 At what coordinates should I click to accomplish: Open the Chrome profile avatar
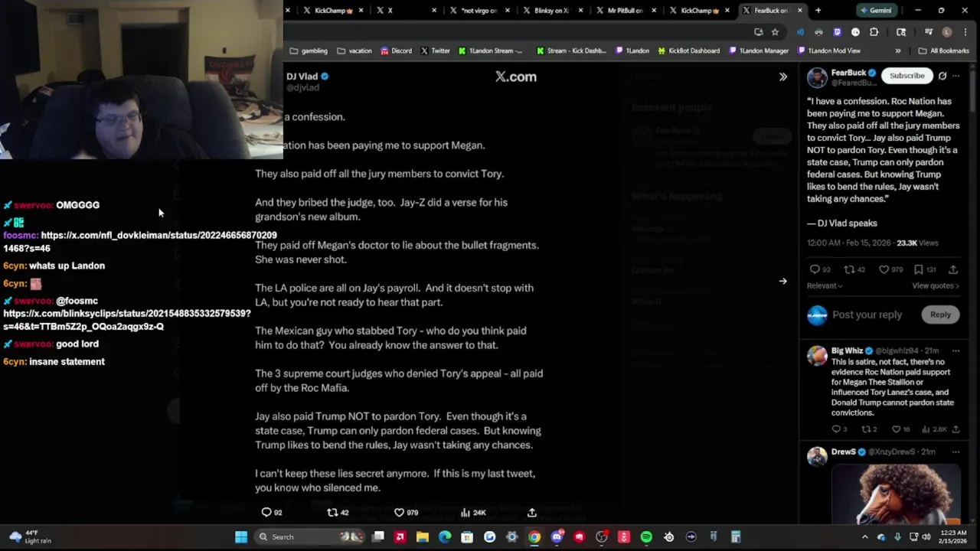click(947, 32)
